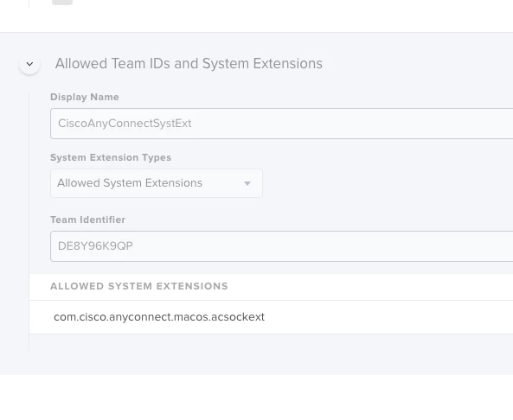513x420 pixels.
Task: Click the Allowed Team IDs and System Extensions heading
Action: click(189, 63)
